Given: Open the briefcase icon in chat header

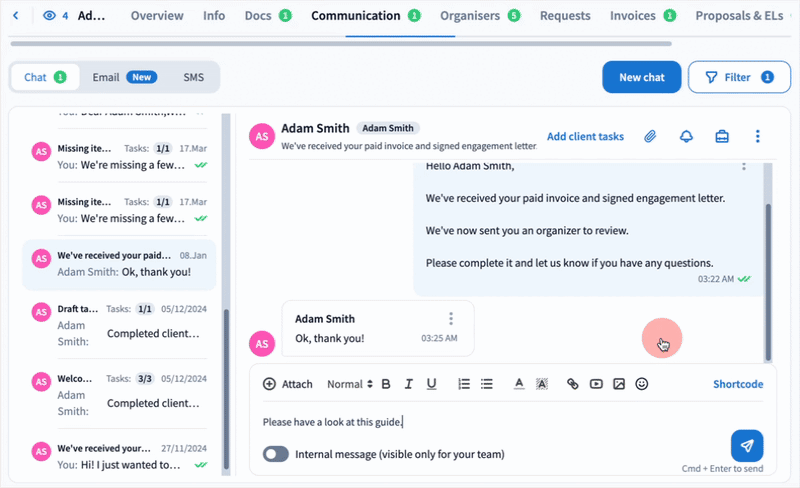Looking at the screenshot, I should (x=721, y=137).
